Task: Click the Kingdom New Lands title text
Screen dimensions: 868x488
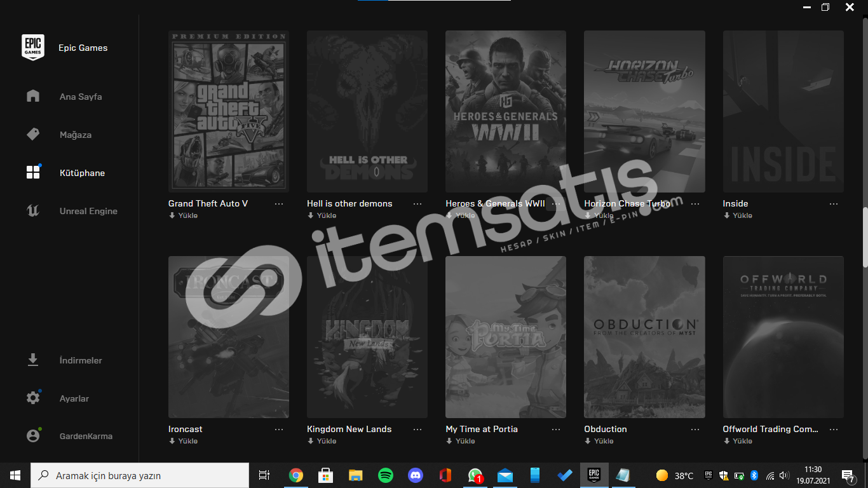Action: coord(349,429)
